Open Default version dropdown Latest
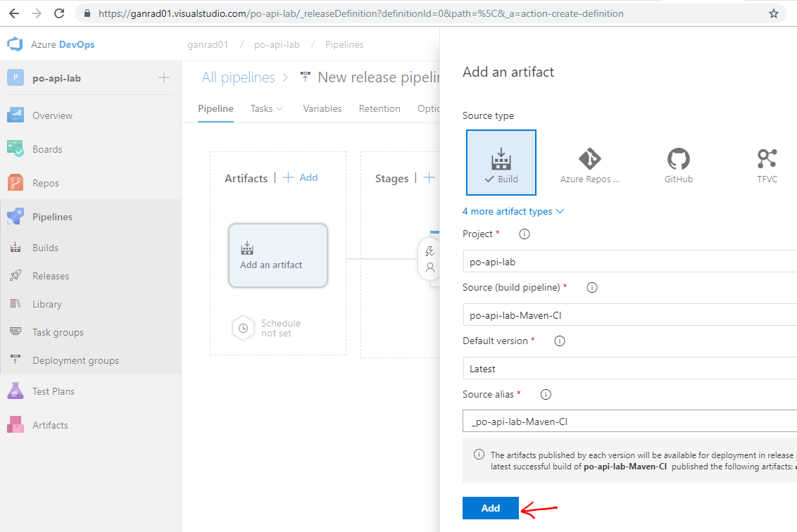The width and height of the screenshot is (797, 532). point(629,368)
